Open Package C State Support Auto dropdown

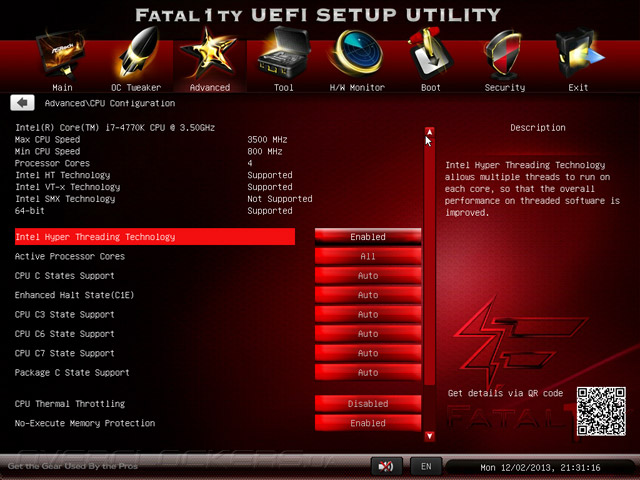tap(368, 373)
